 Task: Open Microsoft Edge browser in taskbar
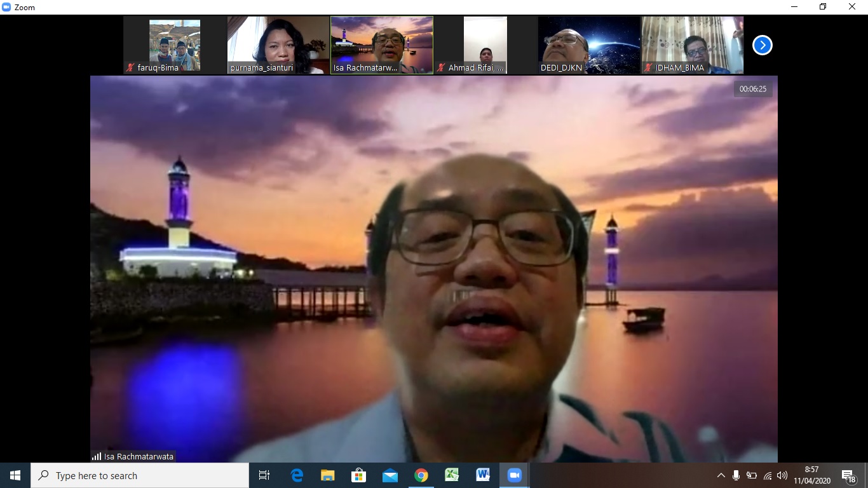(x=297, y=475)
